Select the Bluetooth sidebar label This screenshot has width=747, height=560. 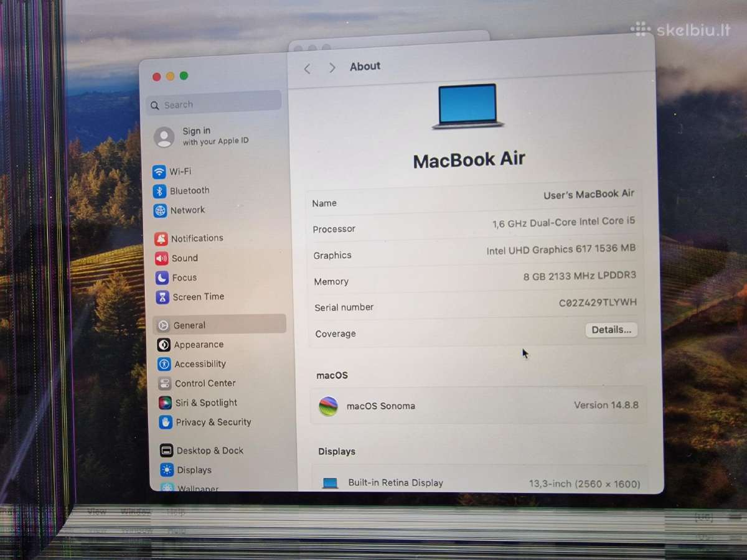point(190,190)
